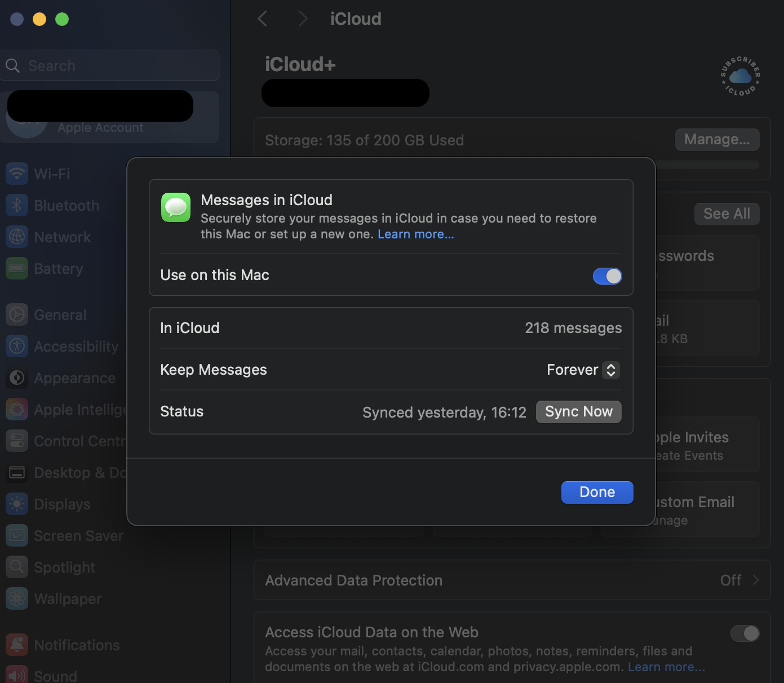Click the '218 messages' count text

click(x=573, y=328)
